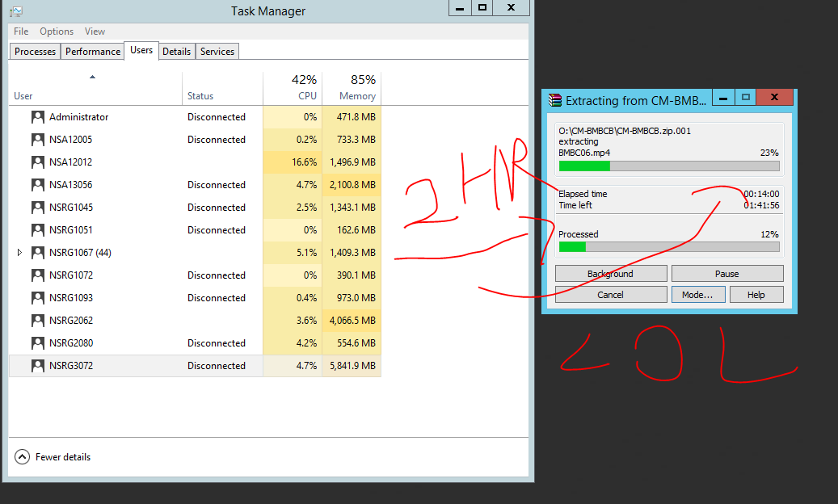The image size is (838, 504).
Task: Sort by the User column header arrow
Action: [x=92, y=77]
